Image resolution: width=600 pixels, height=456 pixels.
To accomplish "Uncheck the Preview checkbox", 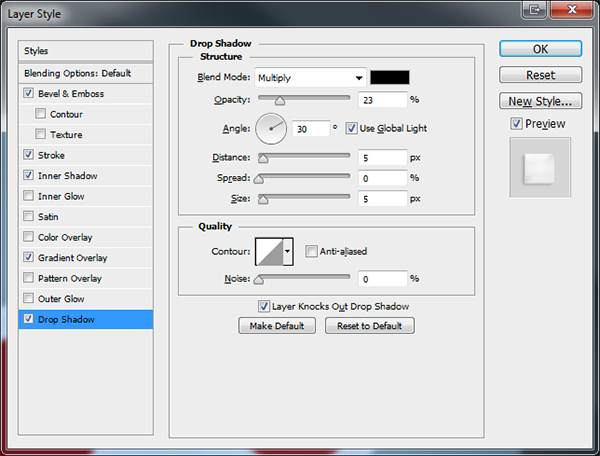I will point(516,124).
